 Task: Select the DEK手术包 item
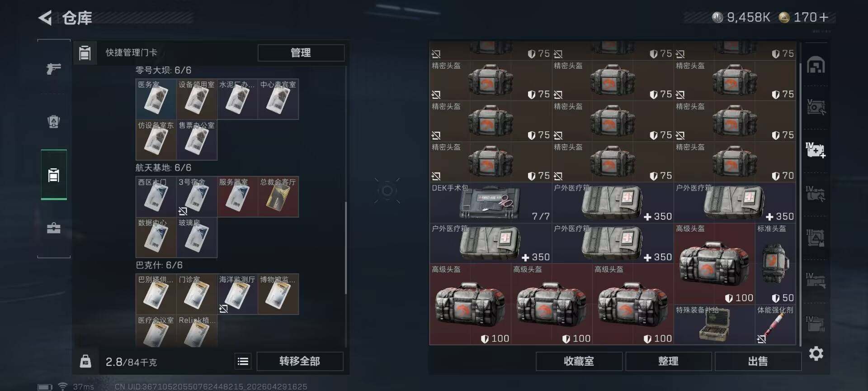(491, 203)
